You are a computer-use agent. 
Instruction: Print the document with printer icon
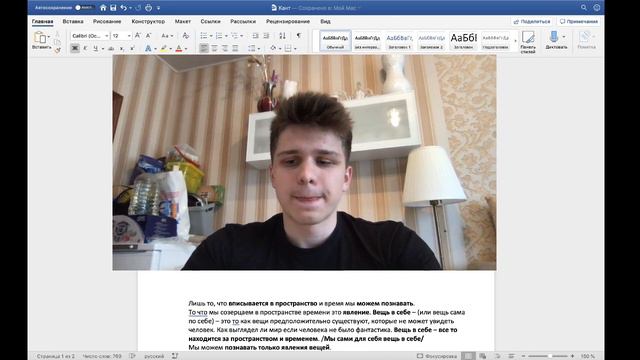pyautogui.click(x=149, y=7)
